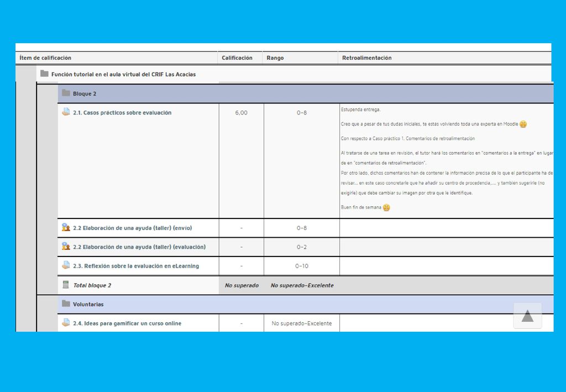Open 2.4. Ideas para gamificar un curso online

coord(127,323)
